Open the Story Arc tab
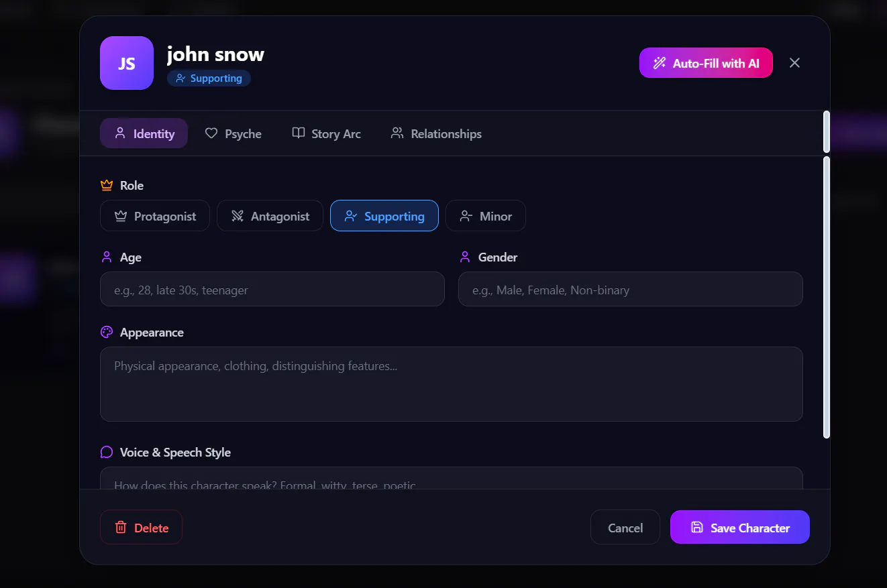Viewport: 887px width, 588px height. (326, 133)
